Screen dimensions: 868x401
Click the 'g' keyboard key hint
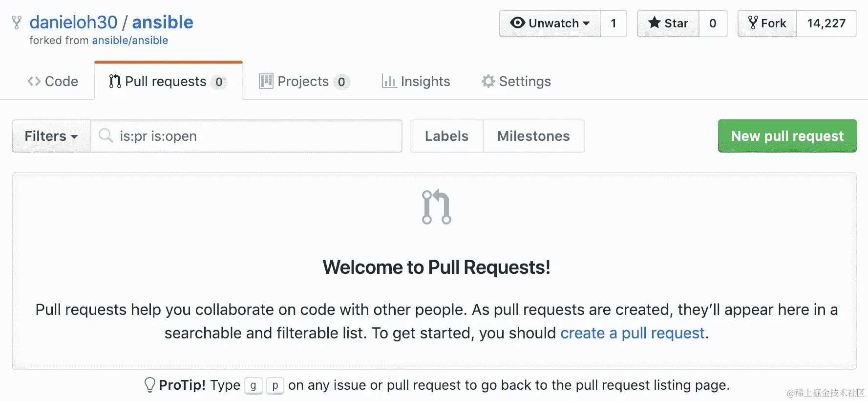pyautogui.click(x=254, y=385)
